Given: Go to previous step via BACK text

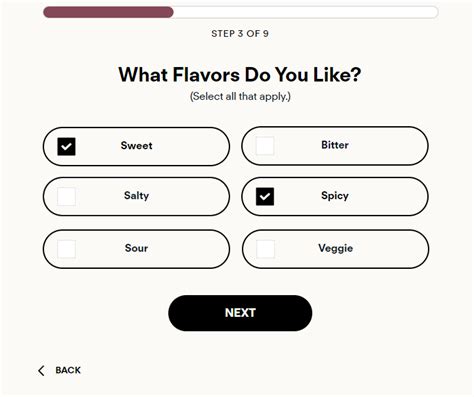Looking at the screenshot, I should [68, 370].
